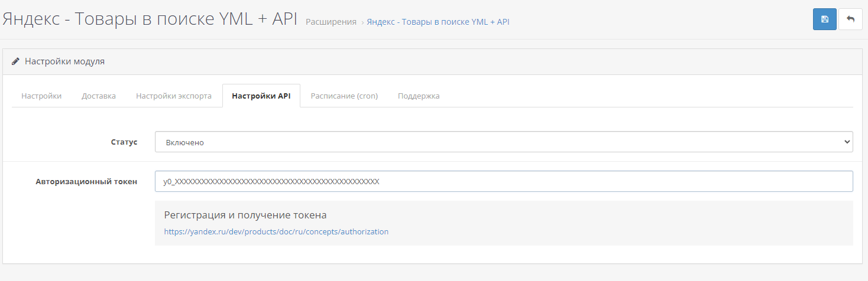
Task: Click the Статус field label
Action: (x=124, y=142)
